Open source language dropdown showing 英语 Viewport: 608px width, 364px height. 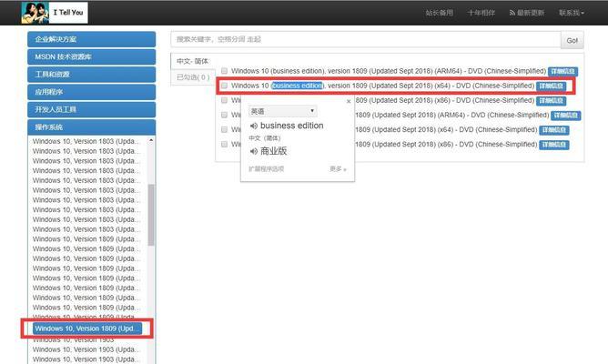pos(283,111)
